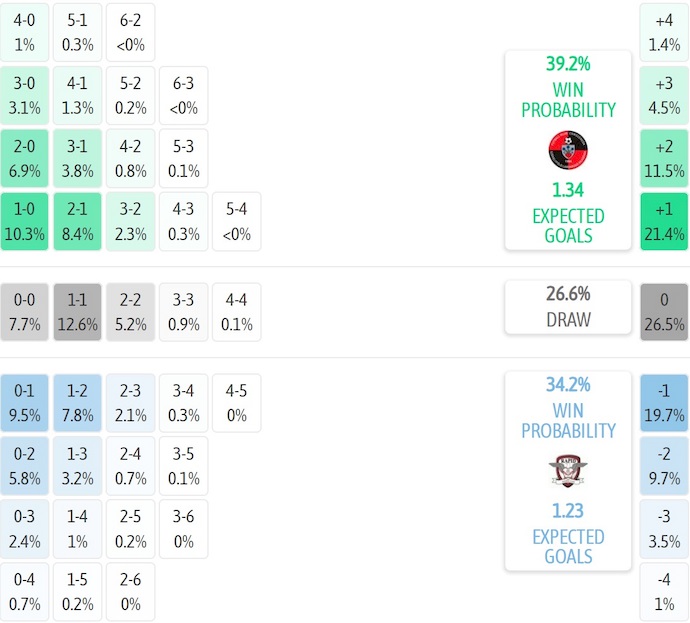Click the maroon away team crest

click(x=568, y=470)
